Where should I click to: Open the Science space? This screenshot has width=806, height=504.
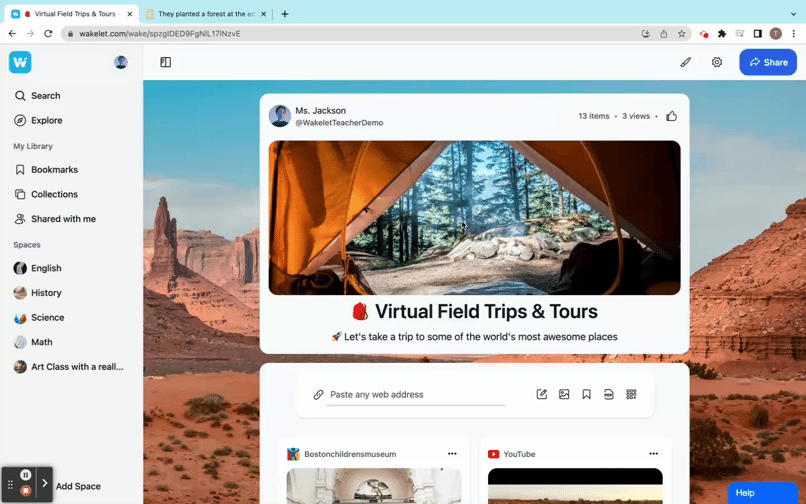click(x=47, y=318)
